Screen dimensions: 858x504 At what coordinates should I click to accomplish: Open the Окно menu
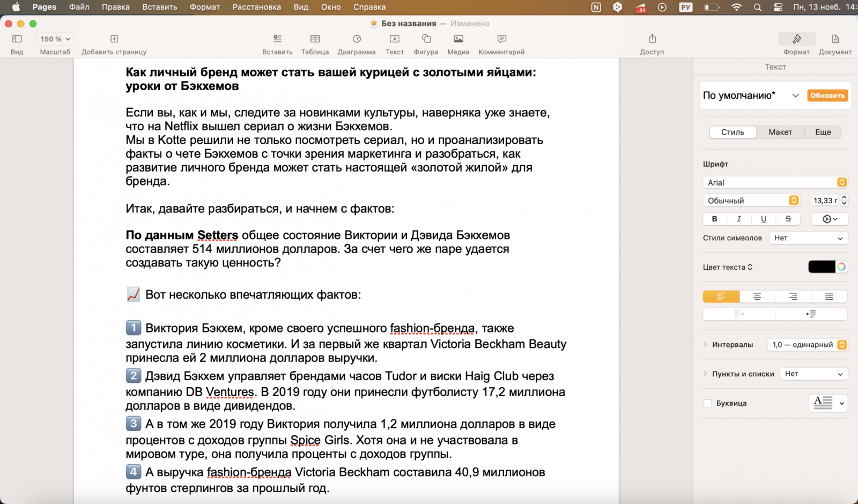tap(331, 8)
